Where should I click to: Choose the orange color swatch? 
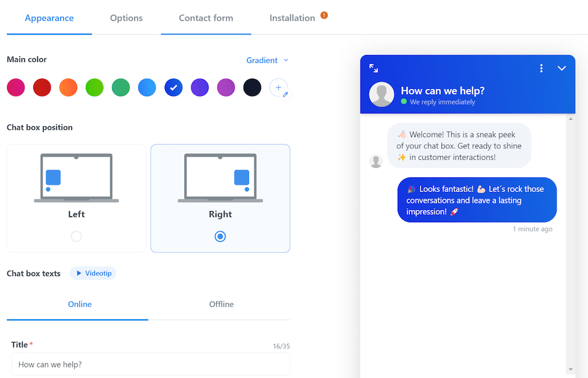[x=68, y=87]
